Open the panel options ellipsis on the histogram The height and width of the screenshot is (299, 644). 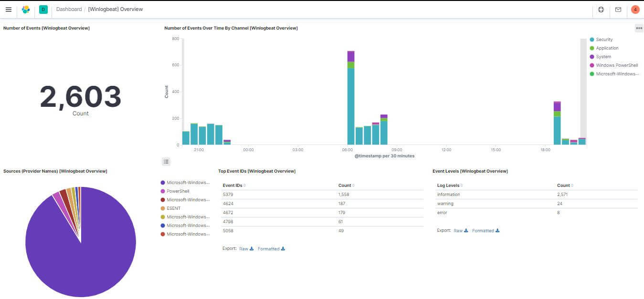coord(639,28)
